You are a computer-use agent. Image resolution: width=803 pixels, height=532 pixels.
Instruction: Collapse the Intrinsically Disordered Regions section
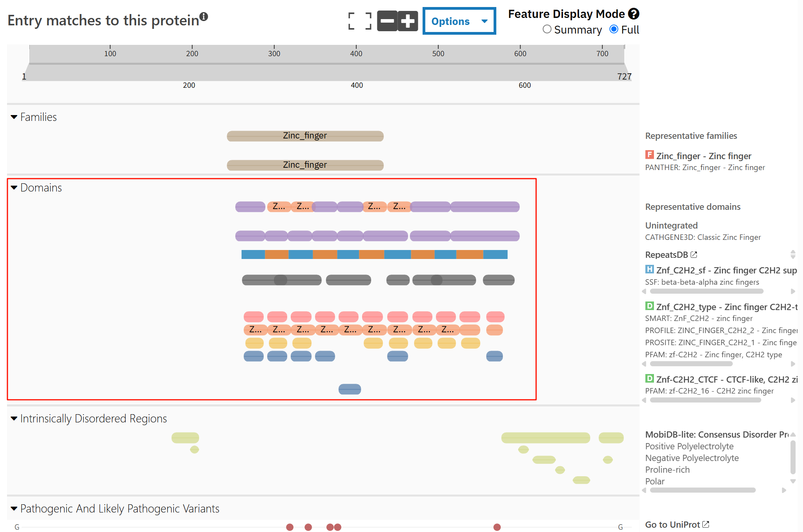(x=14, y=419)
